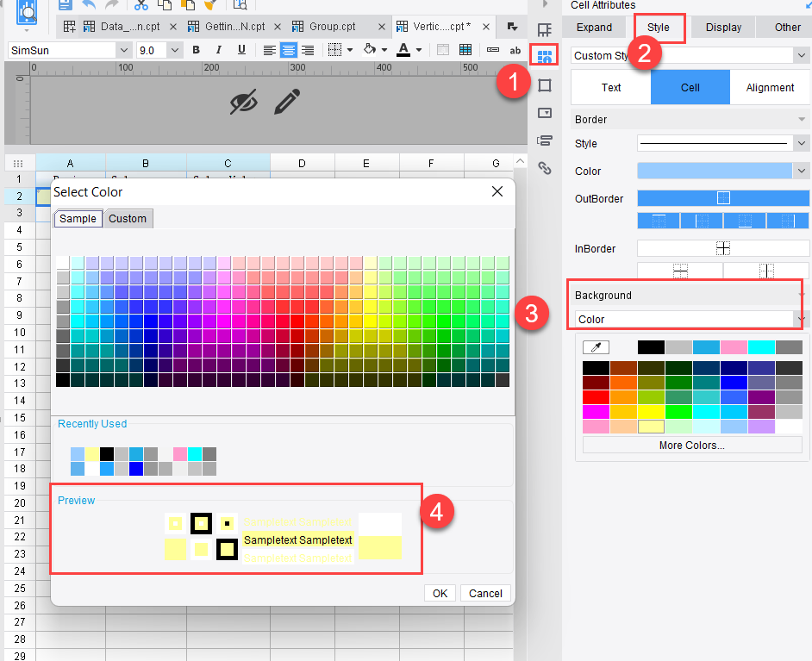The width and height of the screenshot is (812, 661).
Task: Toggle bold formatting
Action: coord(196,50)
